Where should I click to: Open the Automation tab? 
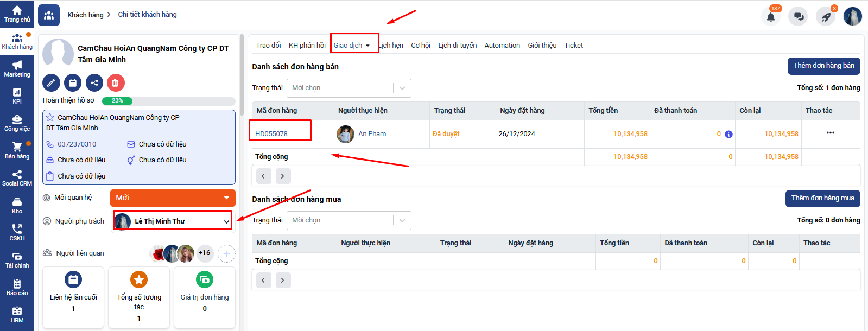(502, 46)
